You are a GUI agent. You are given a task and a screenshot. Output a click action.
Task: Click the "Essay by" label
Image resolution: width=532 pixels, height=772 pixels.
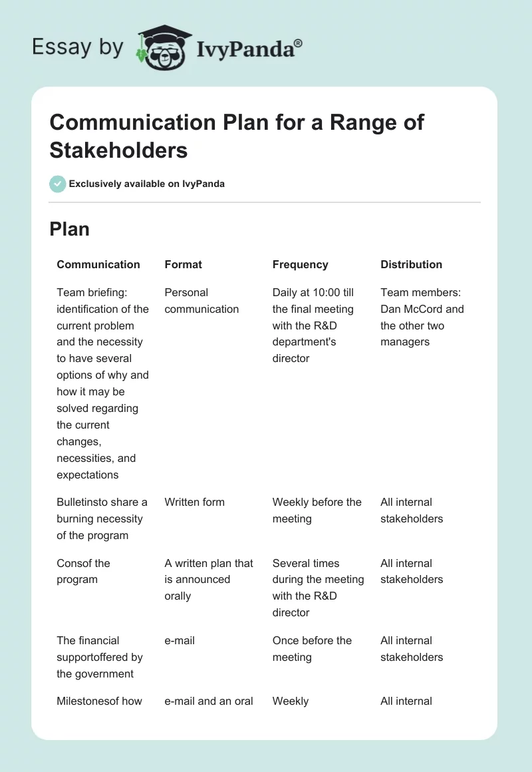(x=78, y=47)
